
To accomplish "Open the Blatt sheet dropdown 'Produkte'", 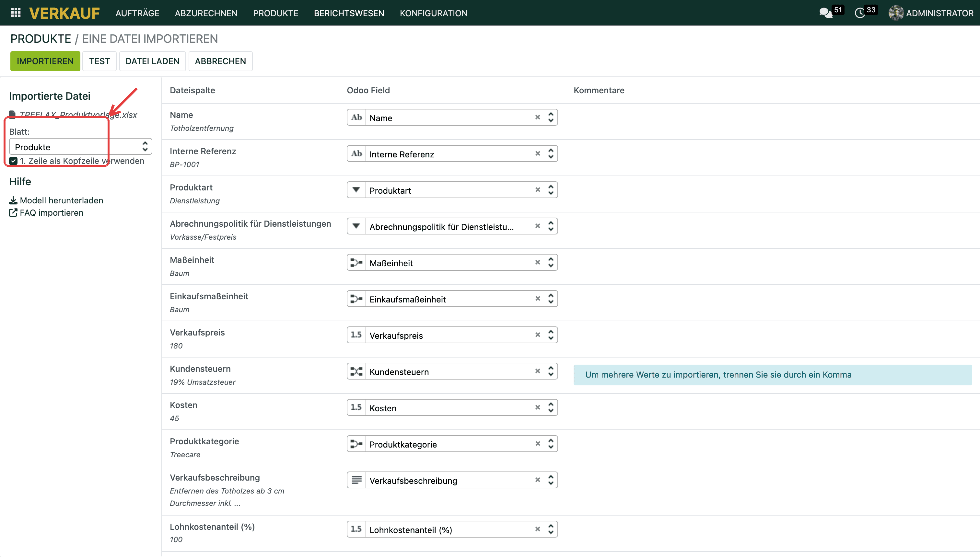I will [x=81, y=147].
